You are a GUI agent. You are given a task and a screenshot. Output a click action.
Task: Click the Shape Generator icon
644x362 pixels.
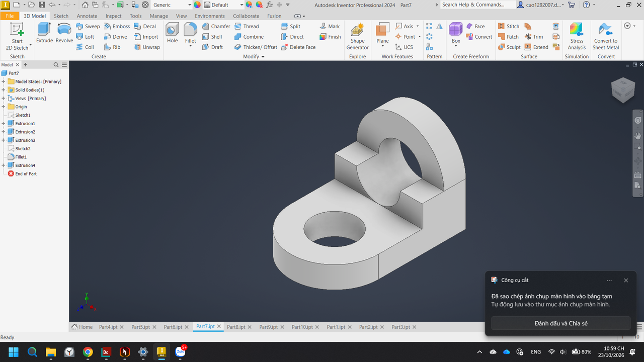point(358,37)
